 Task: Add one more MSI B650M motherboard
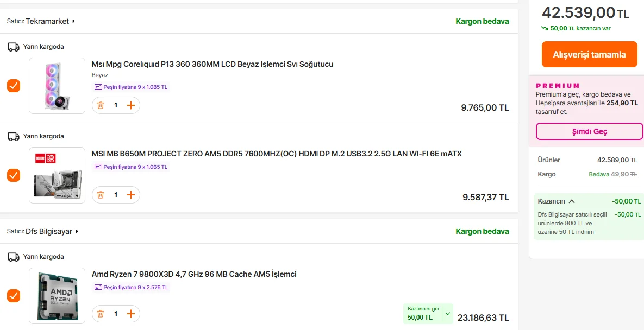130,195
